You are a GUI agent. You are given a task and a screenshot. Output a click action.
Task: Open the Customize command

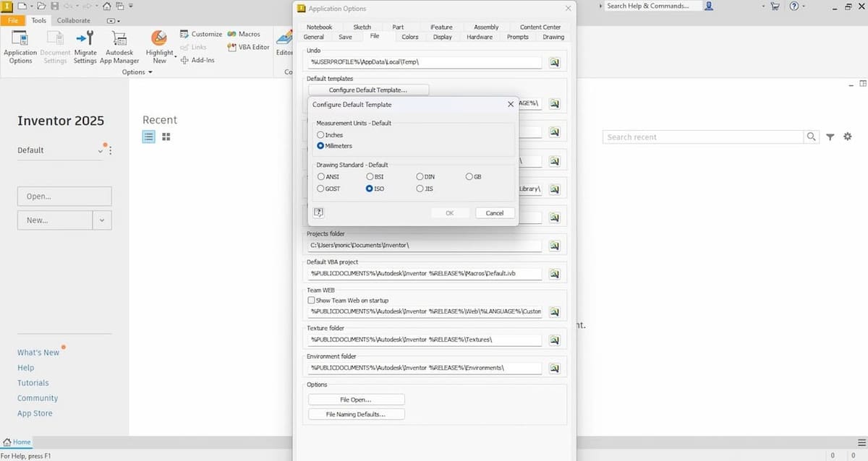tap(200, 34)
